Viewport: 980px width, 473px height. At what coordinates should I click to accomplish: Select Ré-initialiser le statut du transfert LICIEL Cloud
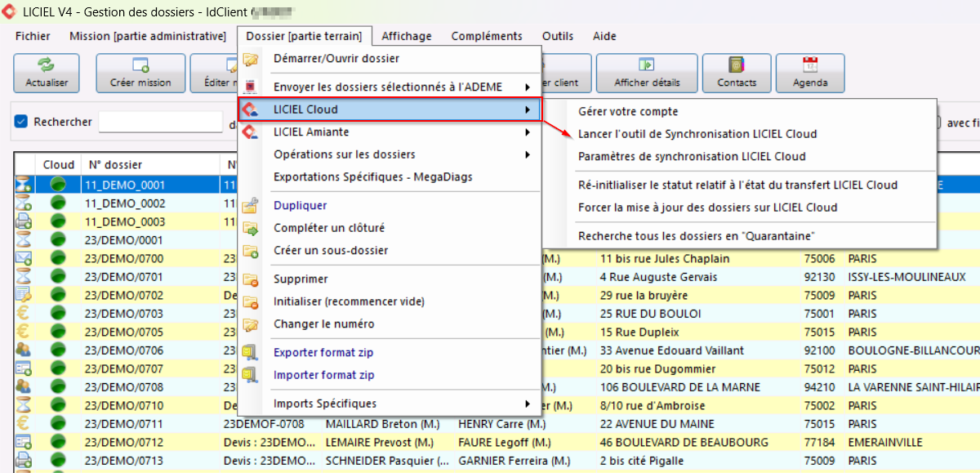click(x=737, y=185)
